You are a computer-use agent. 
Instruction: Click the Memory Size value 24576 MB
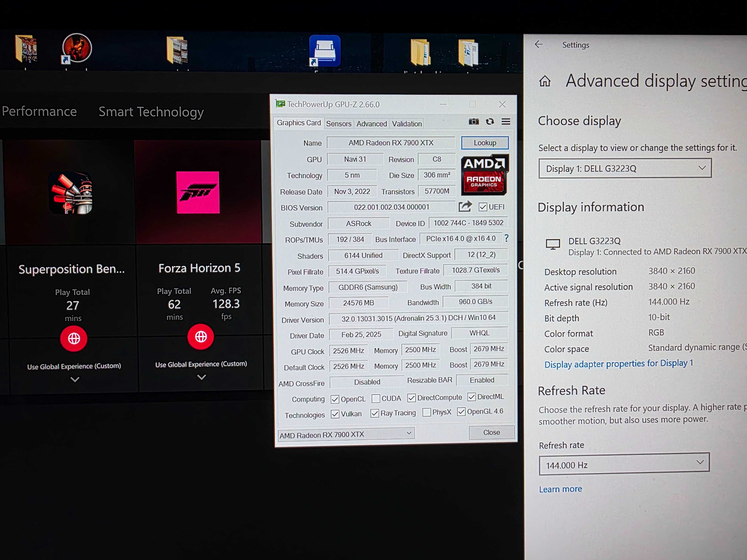[358, 302]
